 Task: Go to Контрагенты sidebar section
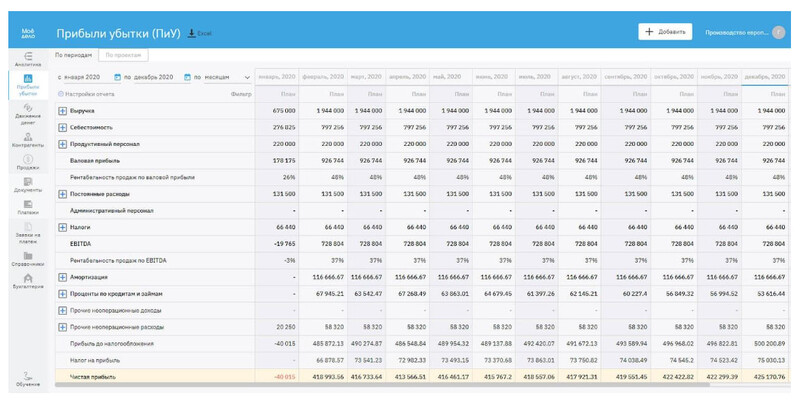pyautogui.click(x=28, y=140)
